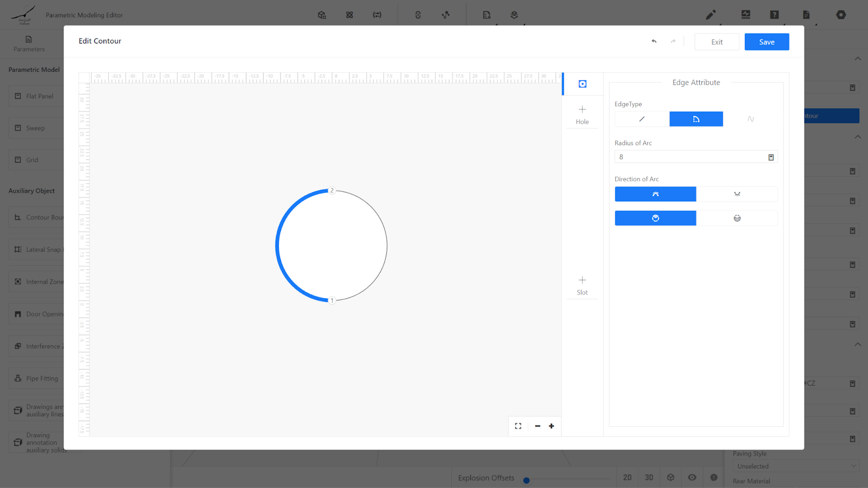Click the fit-to-screen canvas icon

(x=518, y=426)
